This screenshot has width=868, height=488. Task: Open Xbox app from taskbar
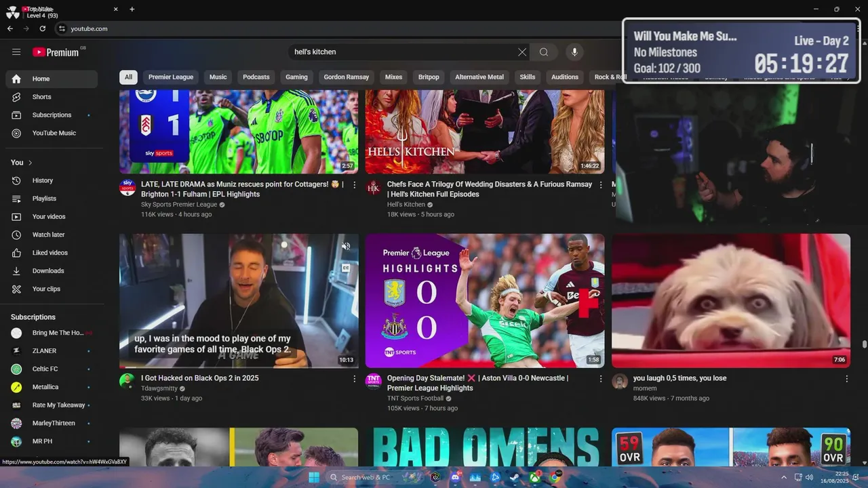pyautogui.click(x=535, y=477)
